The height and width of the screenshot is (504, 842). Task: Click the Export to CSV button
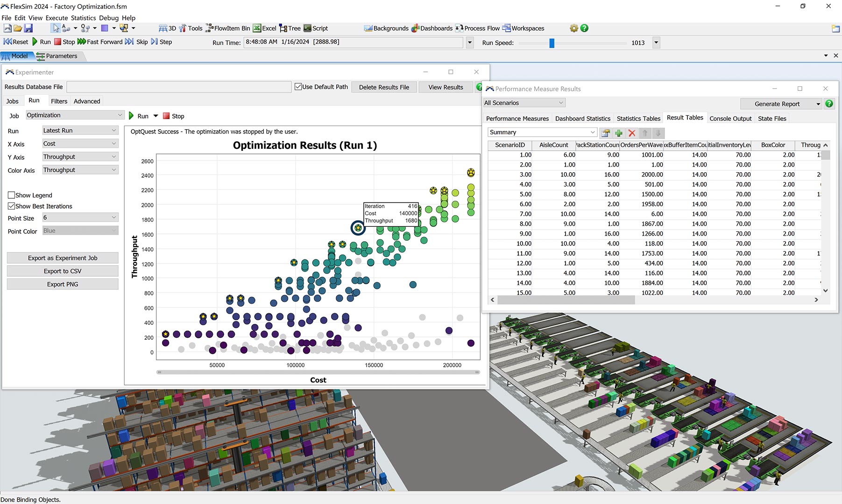(63, 271)
